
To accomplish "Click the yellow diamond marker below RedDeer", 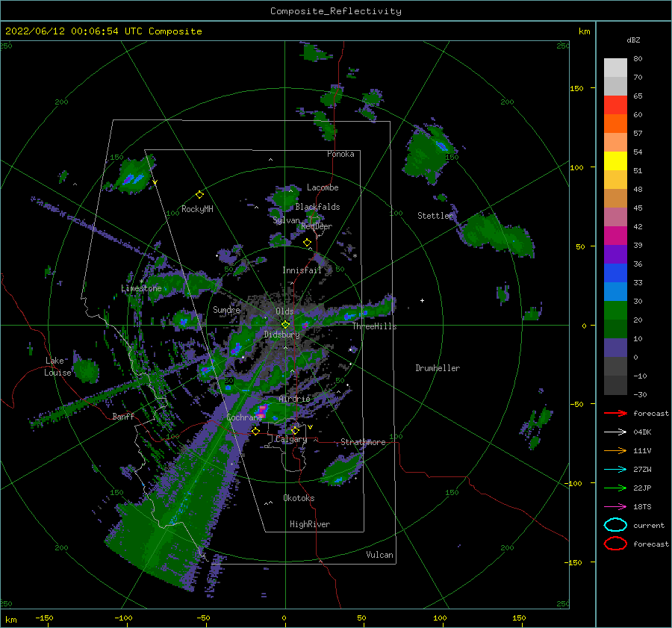I will [307, 243].
